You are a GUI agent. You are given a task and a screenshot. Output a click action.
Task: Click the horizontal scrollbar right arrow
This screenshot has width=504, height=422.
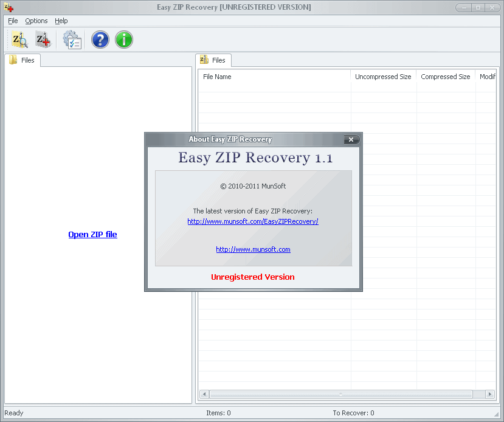tap(490, 393)
